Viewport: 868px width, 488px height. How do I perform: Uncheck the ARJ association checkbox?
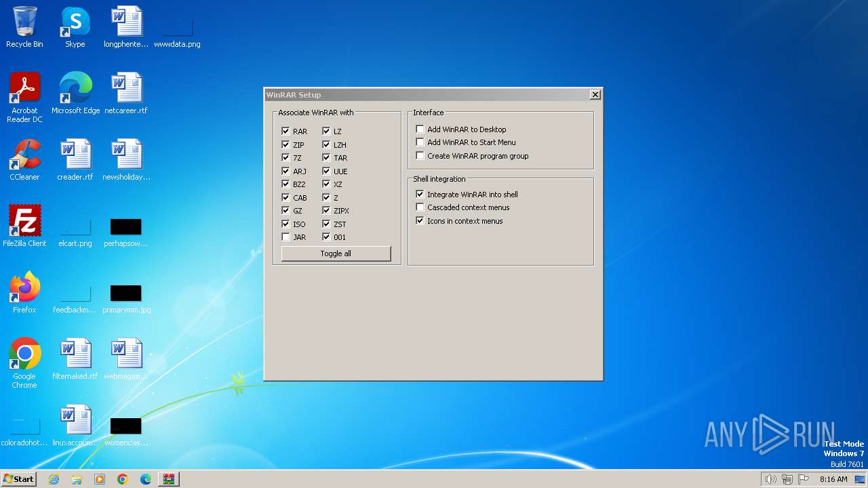(285, 171)
